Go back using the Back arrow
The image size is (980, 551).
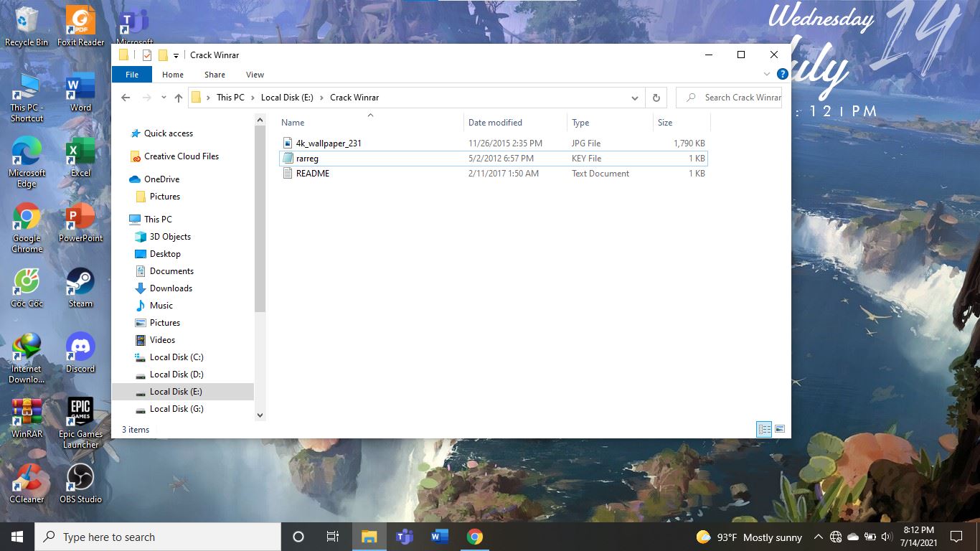pyautogui.click(x=126, y=97)
